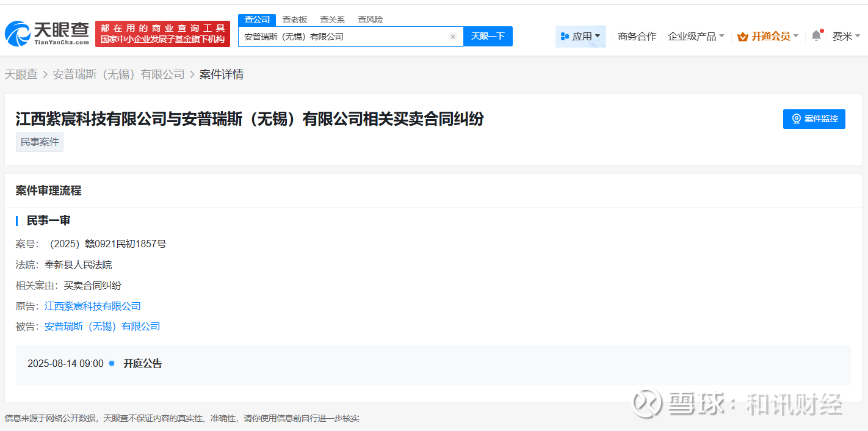The image size is (868, 431).
Task: Click the case number （2025）赣0921民初1857号
Action: [x=106, y=244]
